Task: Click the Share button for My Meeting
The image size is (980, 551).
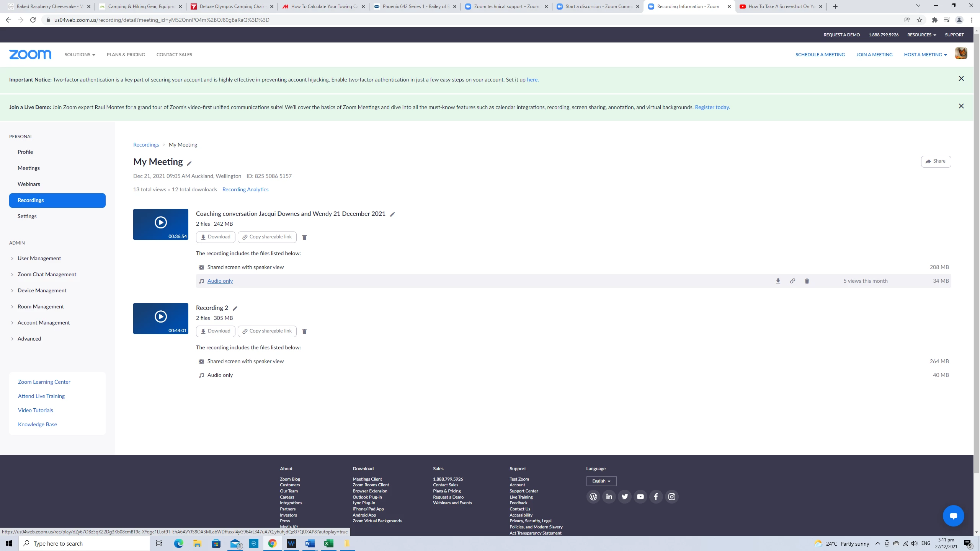Action: click(x=936, y=161)
